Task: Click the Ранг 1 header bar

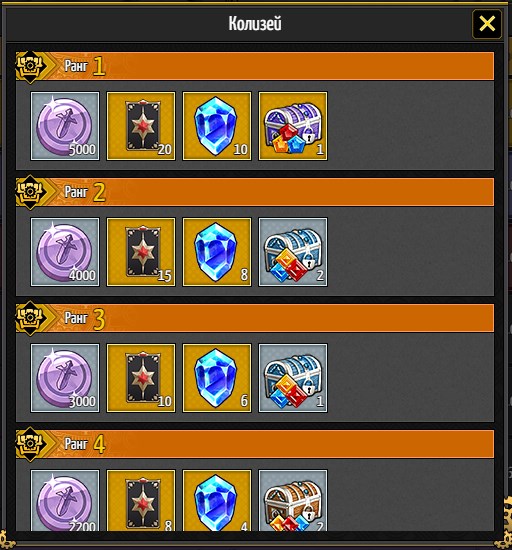Action: (255, 66)
